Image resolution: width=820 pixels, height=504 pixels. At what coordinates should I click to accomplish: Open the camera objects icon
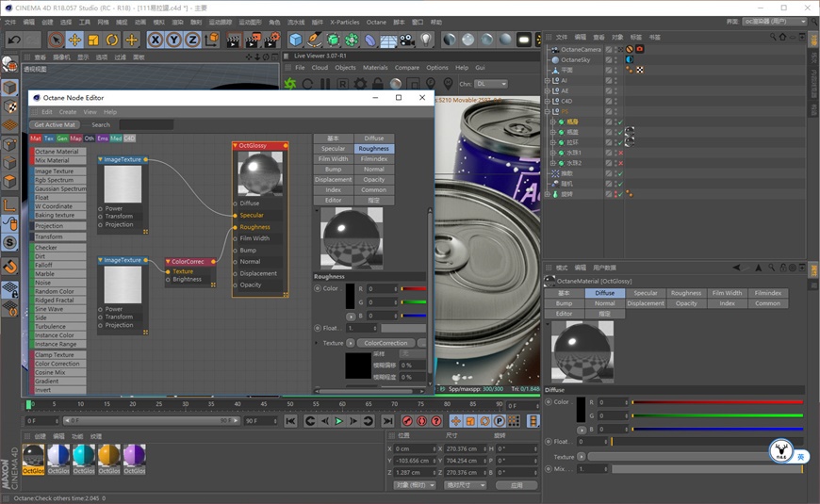coord(407,40)
